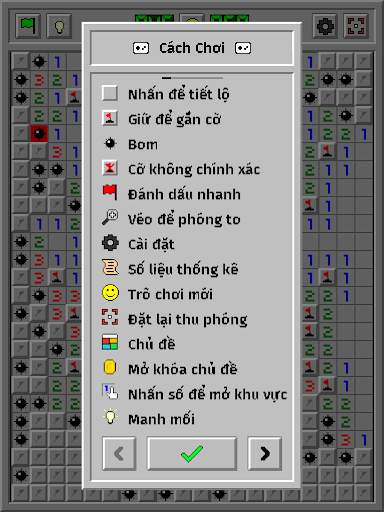Screen dimensions: 384x512
Task: Click the wrong flag icon beside Cờ không chính xác
Action: coord(110,168)
